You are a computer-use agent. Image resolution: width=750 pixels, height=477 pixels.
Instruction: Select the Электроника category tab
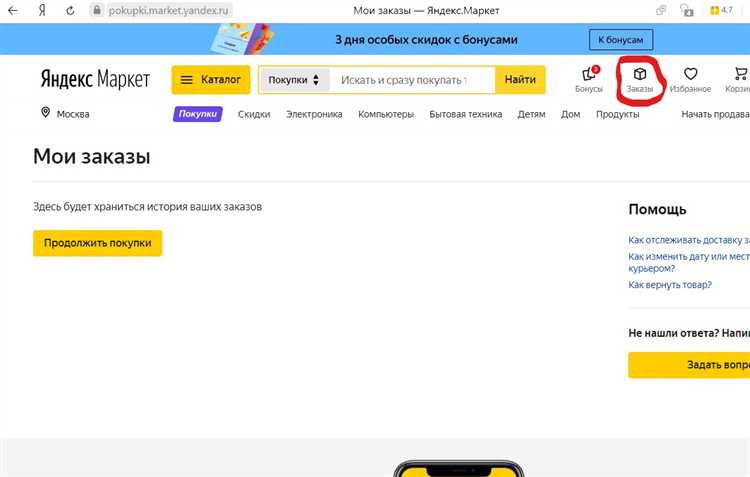coord(314,114)
